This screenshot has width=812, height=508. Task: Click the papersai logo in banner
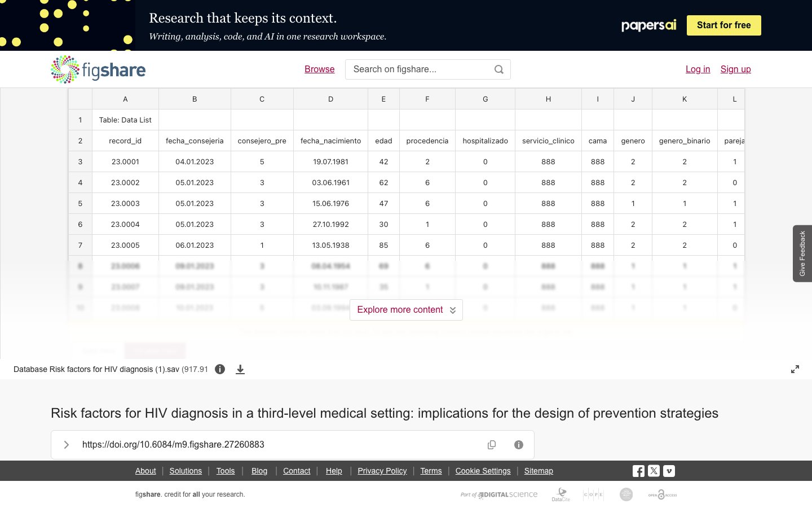click(x=648, y=25)
